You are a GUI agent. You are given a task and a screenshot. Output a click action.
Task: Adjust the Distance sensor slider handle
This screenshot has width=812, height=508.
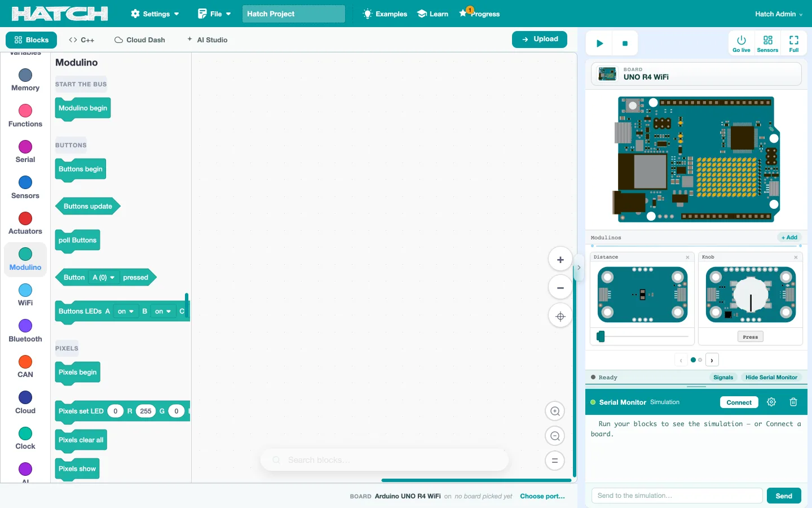[601, 336]
